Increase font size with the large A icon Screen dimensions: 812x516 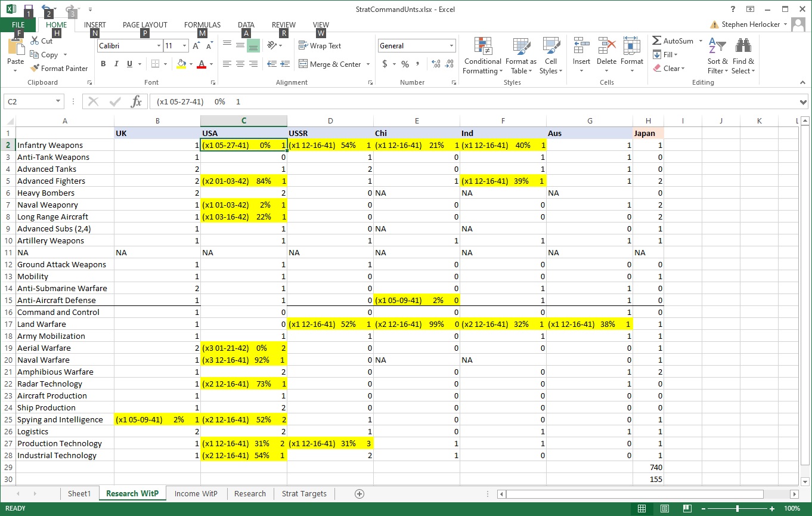[196, 46]
